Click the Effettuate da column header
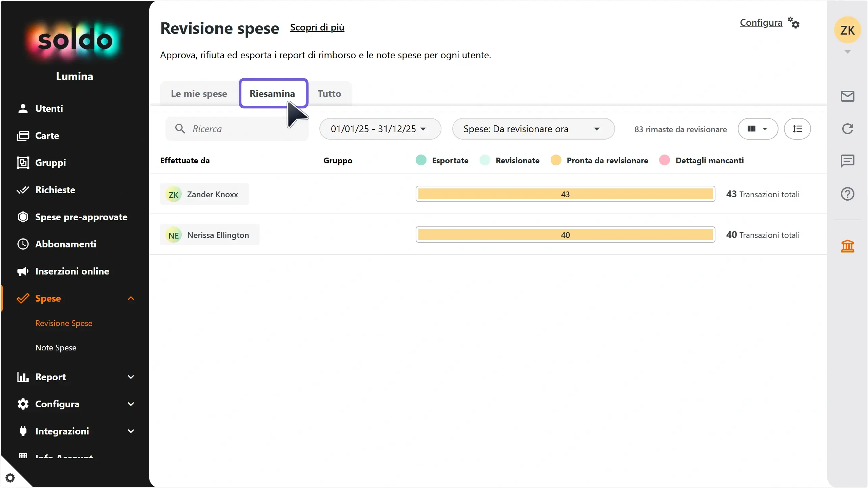This screenshot has width=868, height=488. [x=185, y=161]
